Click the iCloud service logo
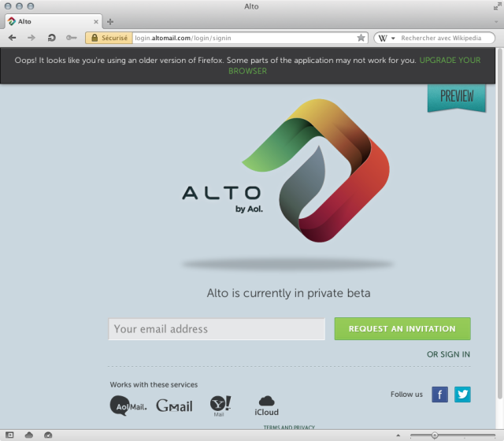The height and width of the screenshot is (441, 504). pyautogui.click(x=266, y=406)
